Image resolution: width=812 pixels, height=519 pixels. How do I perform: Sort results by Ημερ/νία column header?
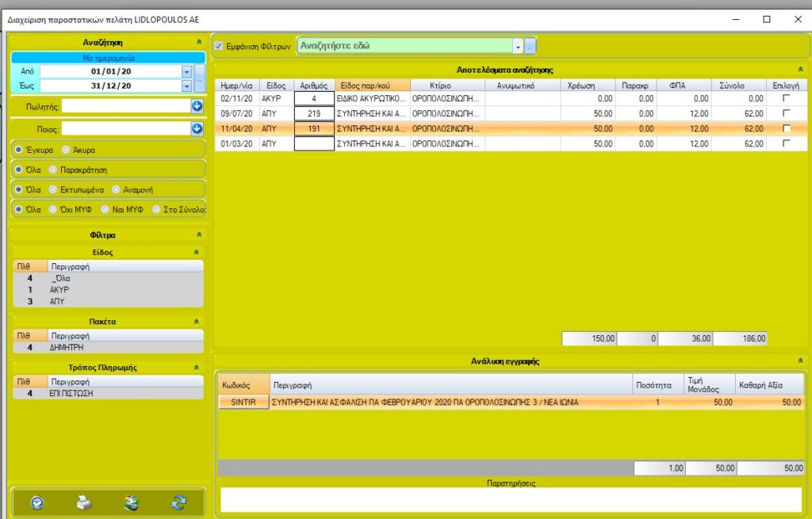(x=236, y=85)
